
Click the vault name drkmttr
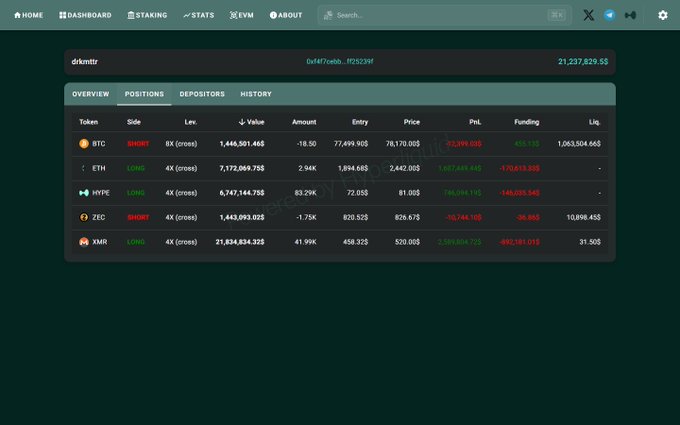coord(85,62)
